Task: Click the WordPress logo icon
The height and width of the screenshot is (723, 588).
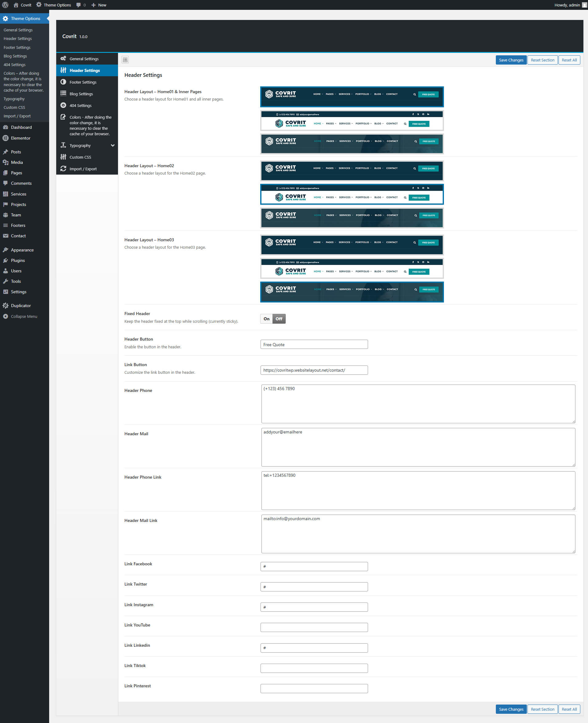Action: [6, 5]
